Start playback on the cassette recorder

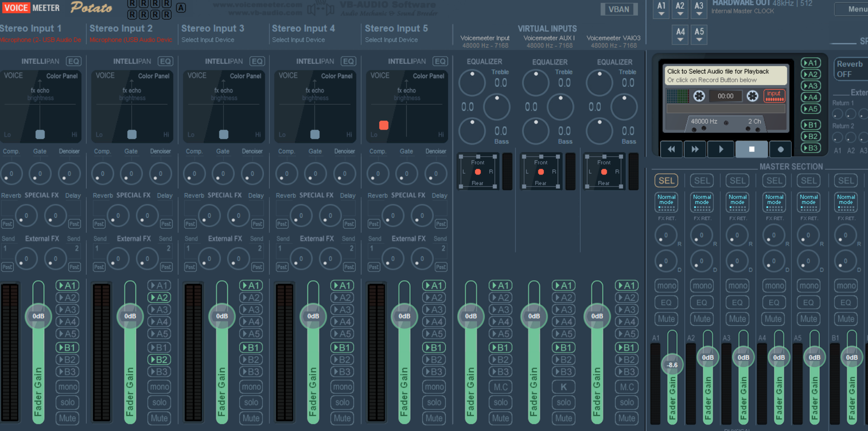721,149
